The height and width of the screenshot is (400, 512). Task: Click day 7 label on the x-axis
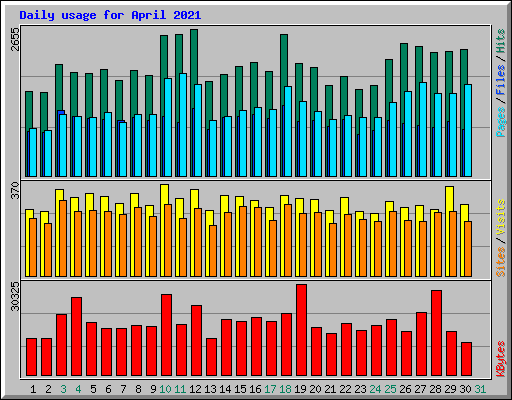pos(123,389)
